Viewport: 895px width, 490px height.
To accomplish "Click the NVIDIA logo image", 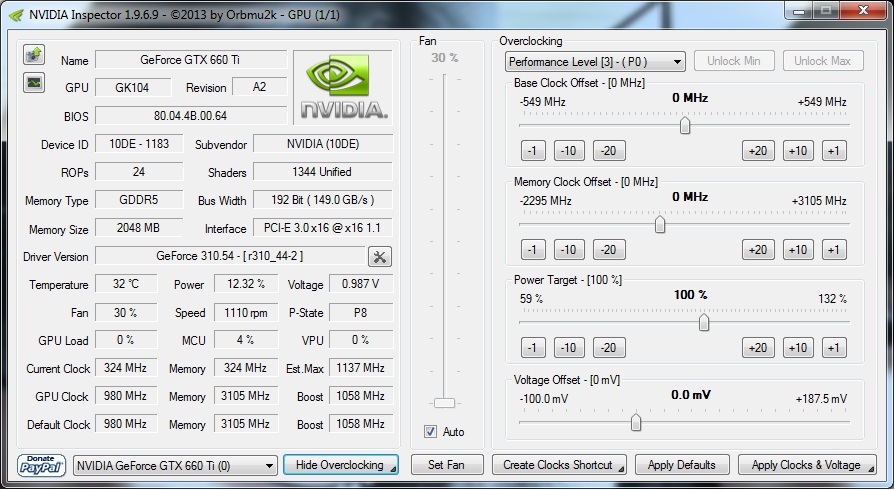I will 343,87.
